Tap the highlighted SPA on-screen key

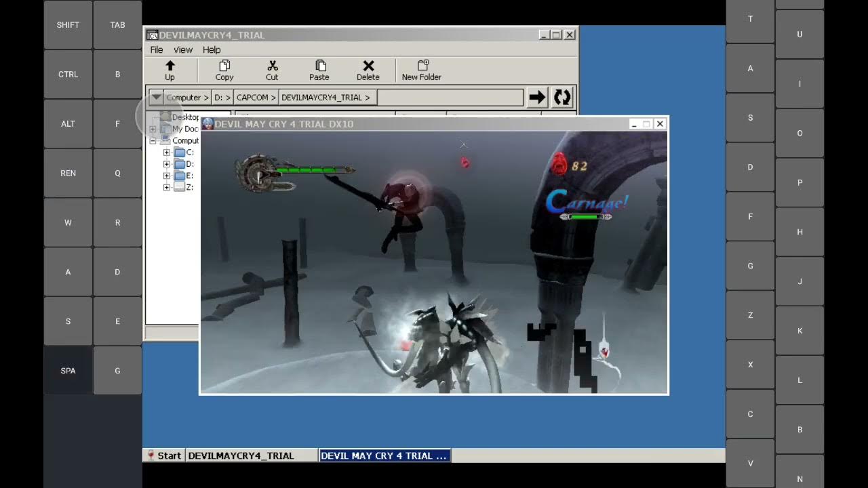[x=68, y=371]
